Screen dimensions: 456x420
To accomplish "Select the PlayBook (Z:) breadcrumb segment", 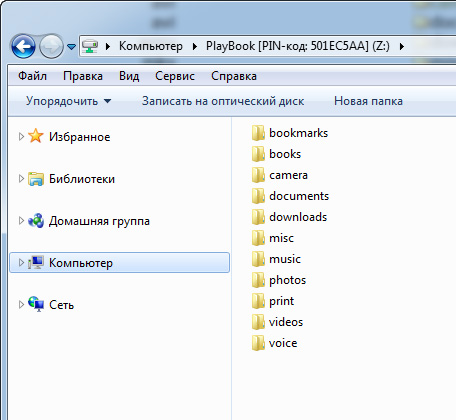I will [x=297, y=46].
